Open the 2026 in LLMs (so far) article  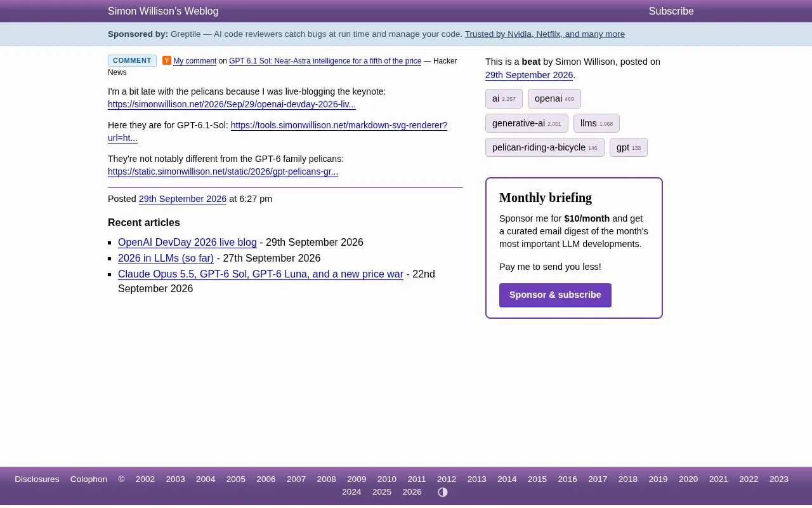[x=166, y=258]
